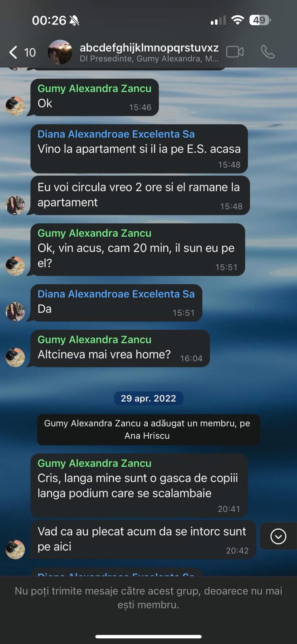Screen dimensions: 297x644
Task: Open Diana's avatar next to apartament message
Action: tap(15, 205)
